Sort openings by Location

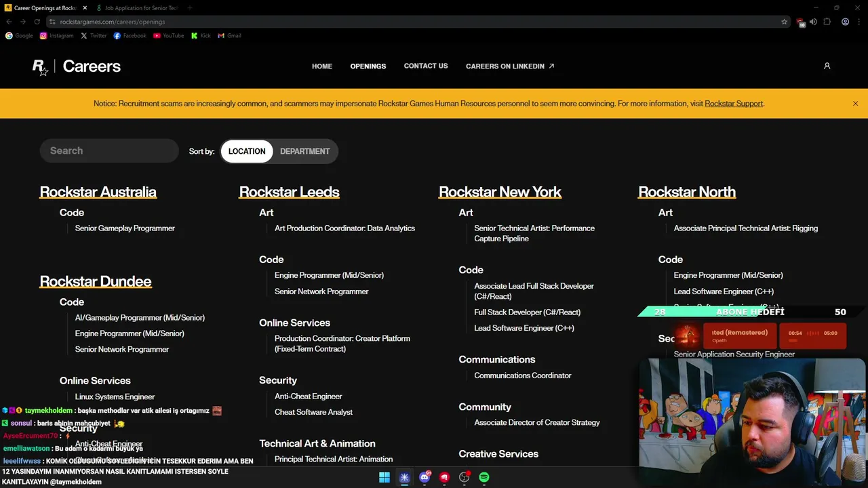tap(247, 151)
